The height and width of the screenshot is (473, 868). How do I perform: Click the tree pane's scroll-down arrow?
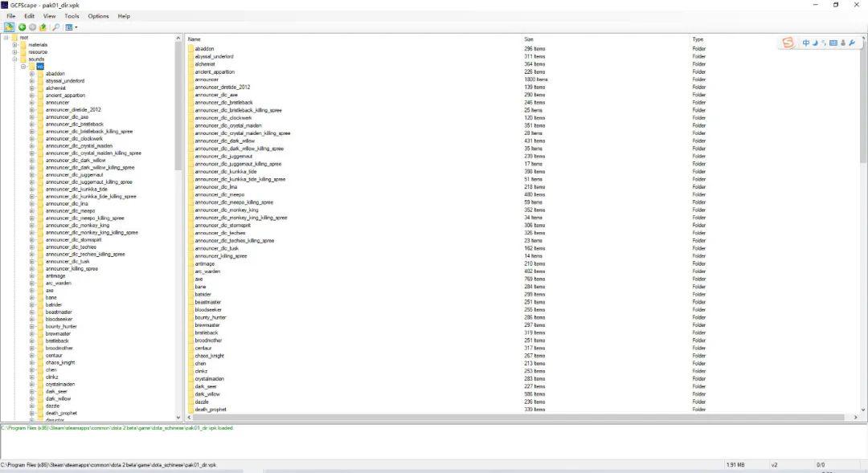[178, 418]
